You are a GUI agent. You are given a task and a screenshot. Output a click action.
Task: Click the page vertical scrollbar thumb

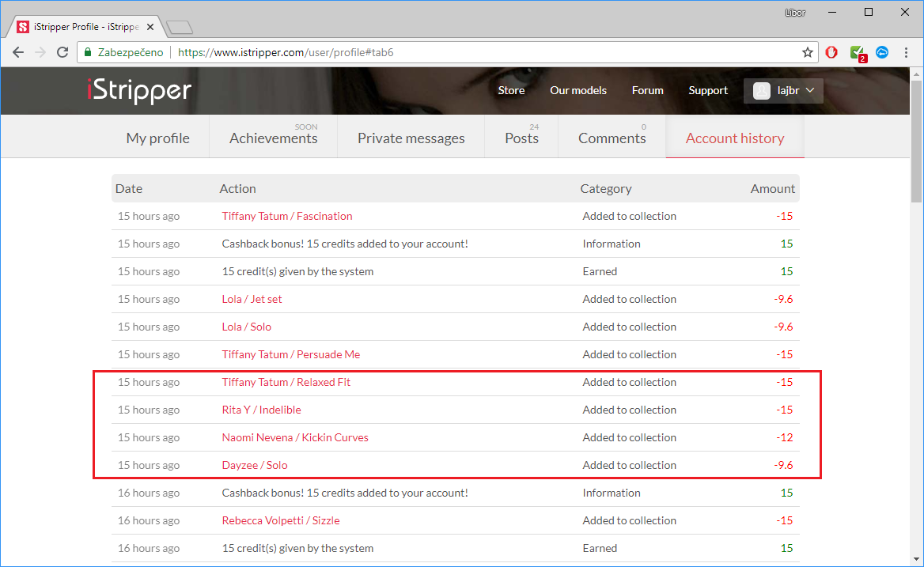(x=916, y=142)
